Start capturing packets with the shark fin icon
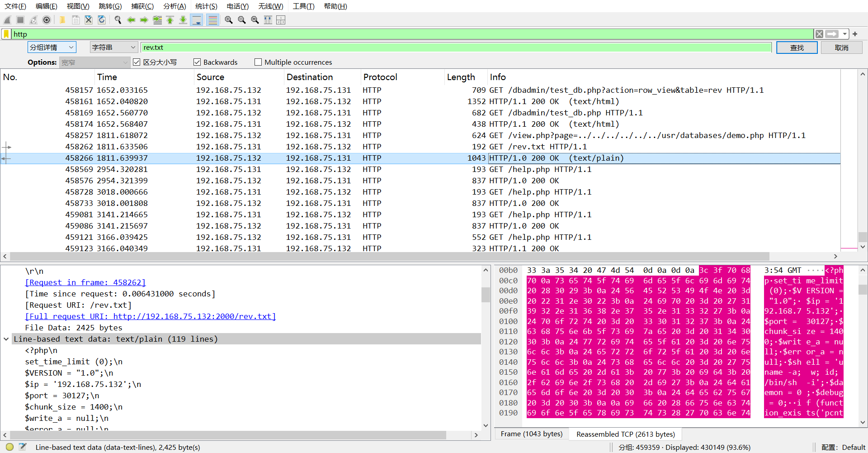The image size is (868, 453). [x=7, y=20]
